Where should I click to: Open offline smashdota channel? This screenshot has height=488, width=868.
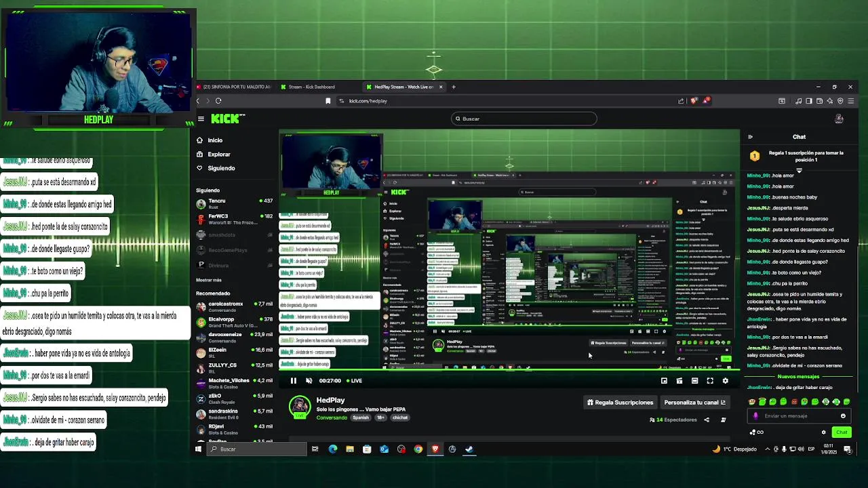click(x=234, y=235)
